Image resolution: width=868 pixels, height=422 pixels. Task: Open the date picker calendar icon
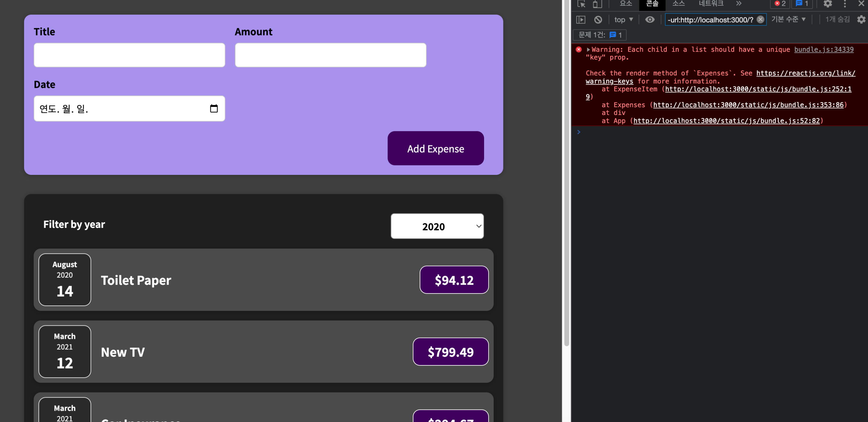[214, 109]
